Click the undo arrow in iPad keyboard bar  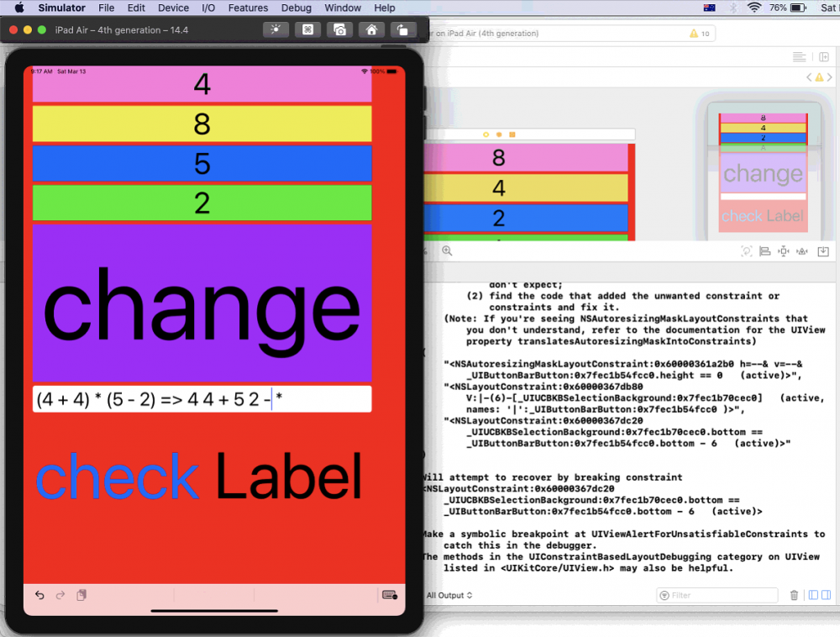click(x=39, y=595)
